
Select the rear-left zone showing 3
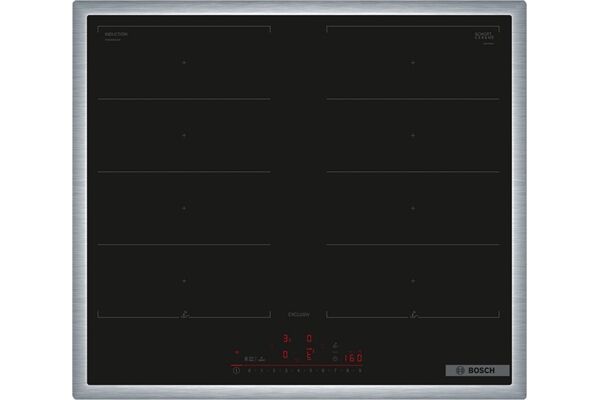pos(285,339)
